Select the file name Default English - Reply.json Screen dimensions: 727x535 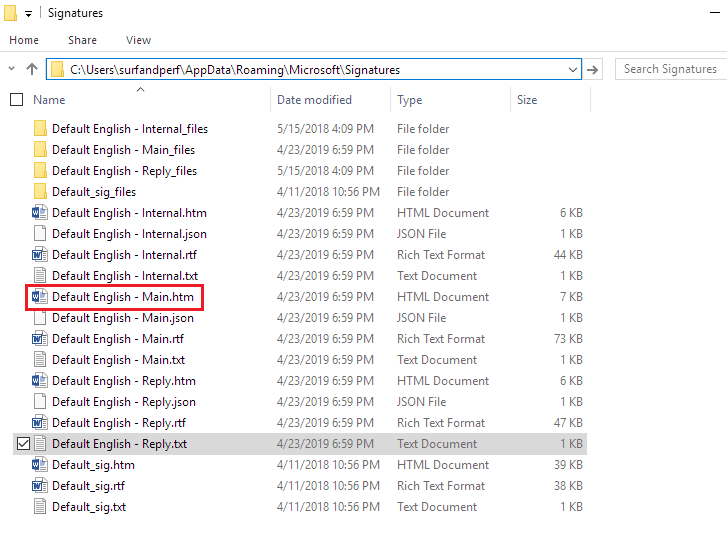(124, 402)
